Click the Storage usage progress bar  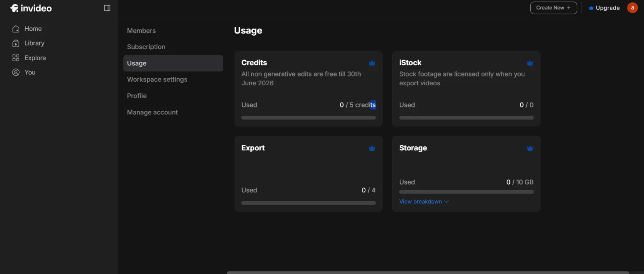click(466, 192)
